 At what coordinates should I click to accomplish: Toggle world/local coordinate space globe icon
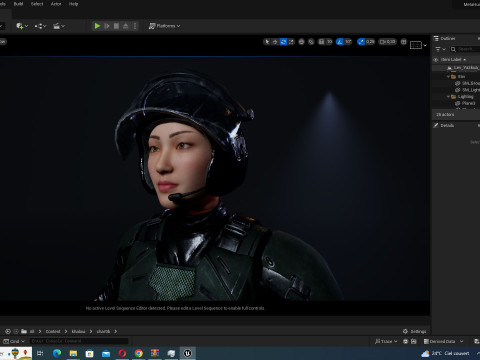(x=301, y=42)
